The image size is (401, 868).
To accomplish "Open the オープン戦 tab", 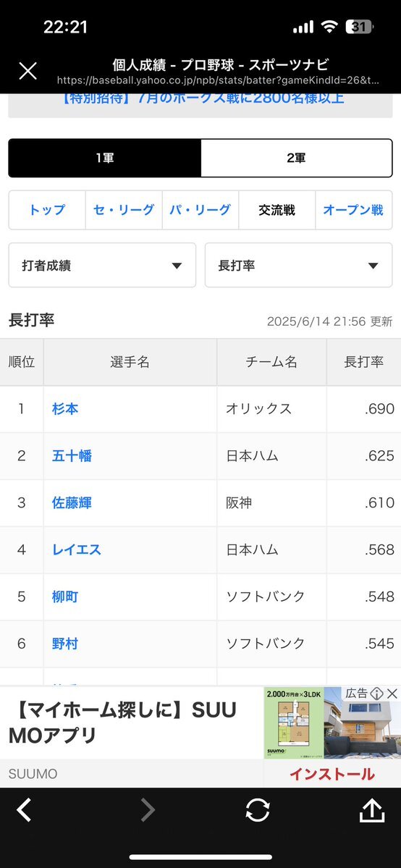I will click(x=353, y=210).
